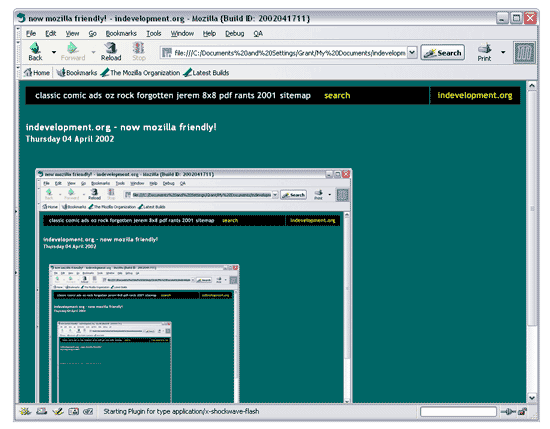This screenshot has width=550, height=429.
Task: Follow the 'ads' page navigation link
Action: (95, 95)
